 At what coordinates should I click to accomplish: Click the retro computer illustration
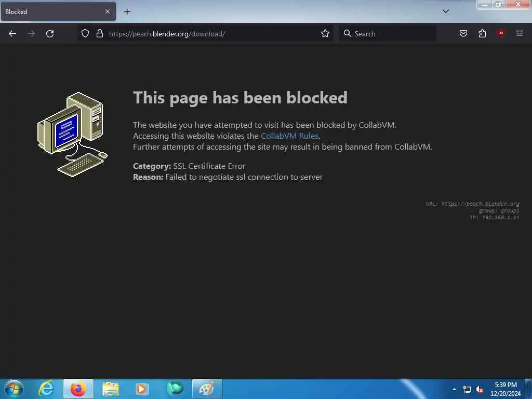(x=73, y=135)
